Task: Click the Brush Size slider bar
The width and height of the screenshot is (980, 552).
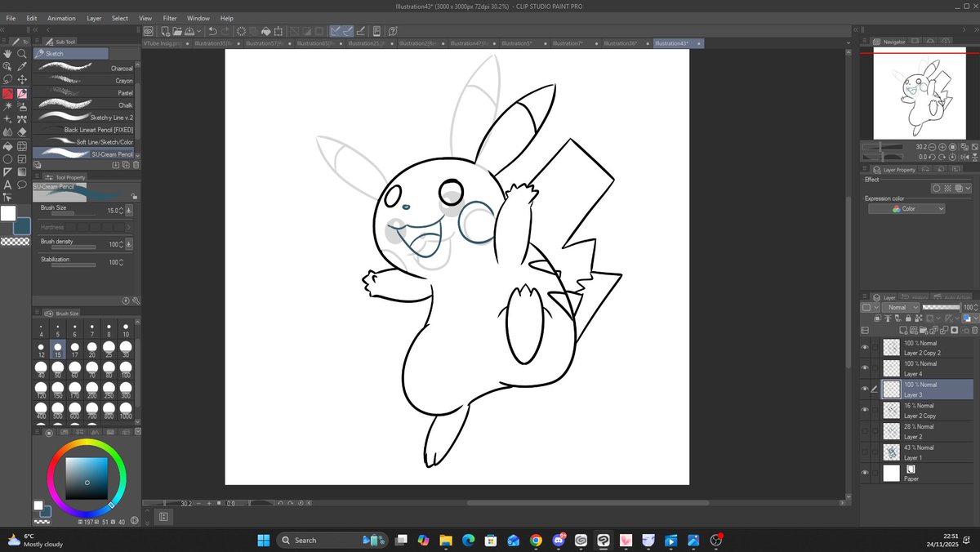Action: point(73,215)
